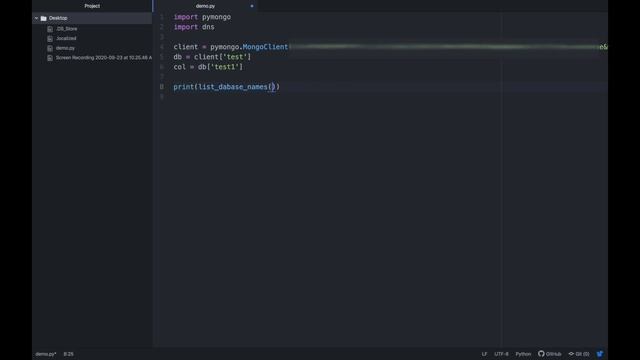
Task: Collapse the Desktop folder chevron
Action: [36, 18]
